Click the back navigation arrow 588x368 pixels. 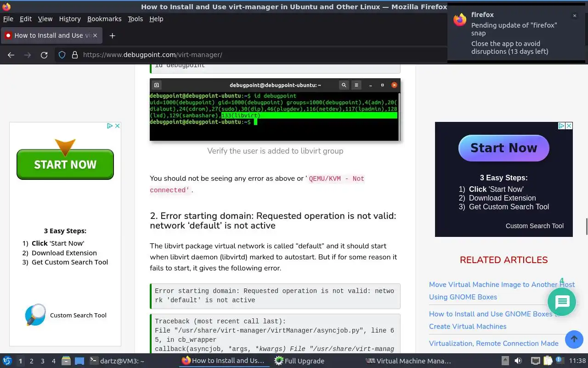point(11,55)
